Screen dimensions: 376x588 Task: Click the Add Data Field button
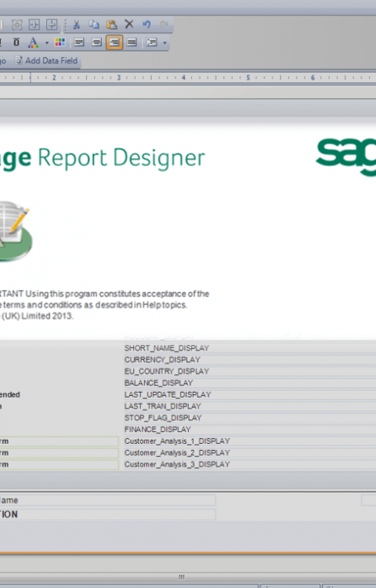[47, 60]
